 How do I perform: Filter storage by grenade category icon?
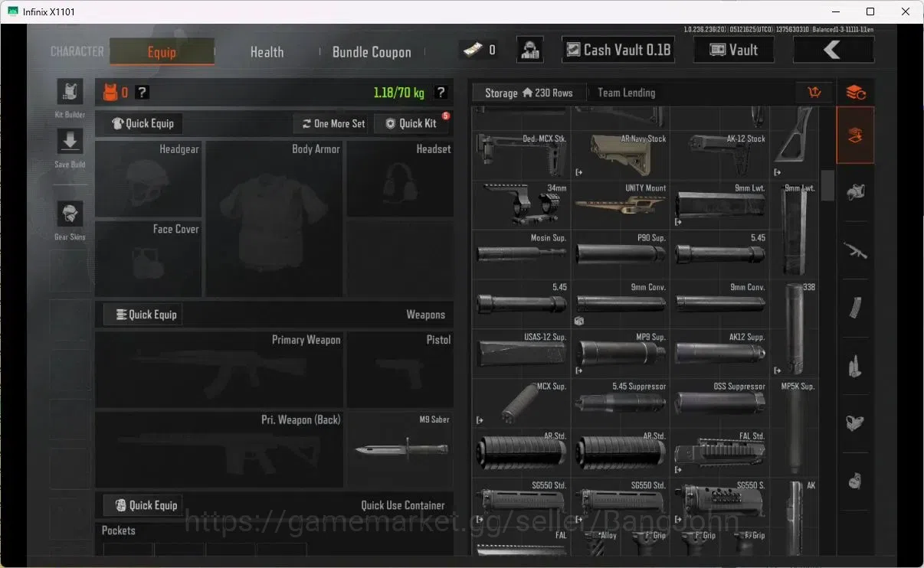(855, 481)
